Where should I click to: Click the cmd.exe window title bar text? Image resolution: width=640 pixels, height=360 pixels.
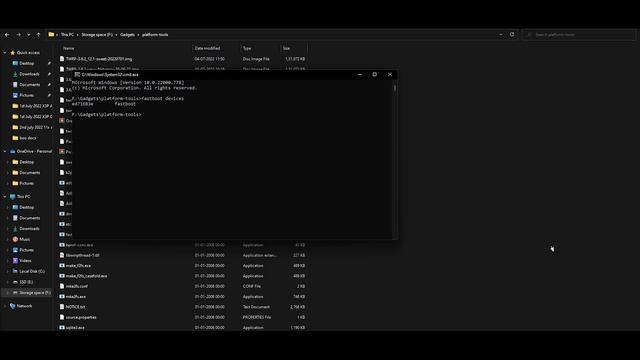pyautogui.click(x=110, y=75)
